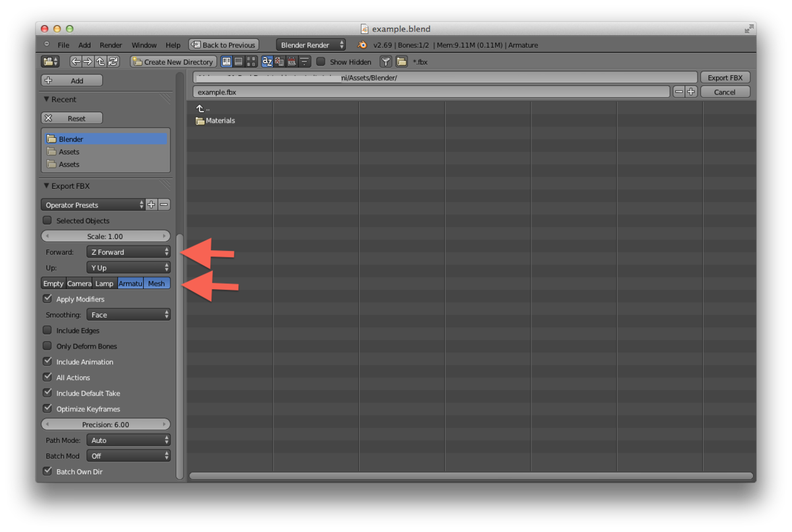Uncheck Include Default Take
The height and width of the screenshot is (532, 792).
tap(47, 393)
